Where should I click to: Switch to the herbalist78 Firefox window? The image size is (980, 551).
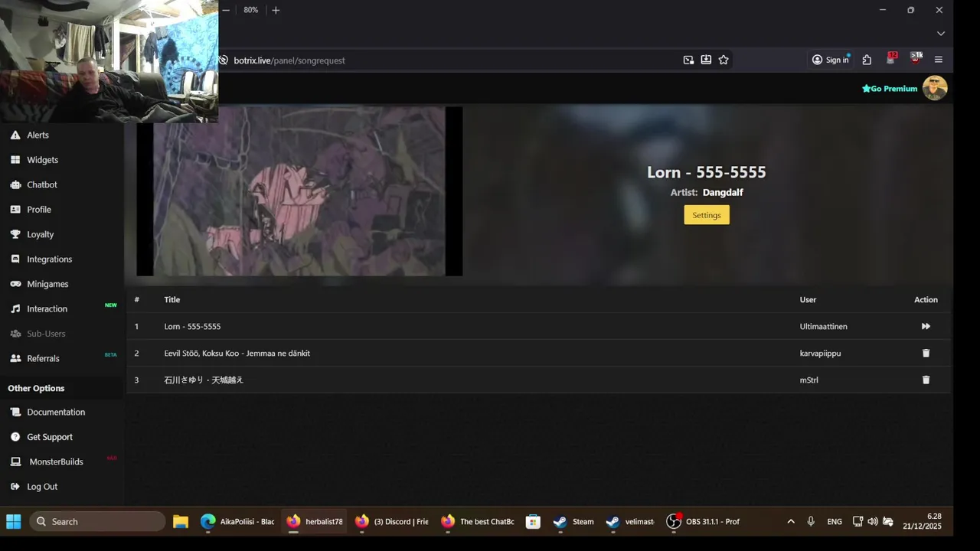pos(315,522)
